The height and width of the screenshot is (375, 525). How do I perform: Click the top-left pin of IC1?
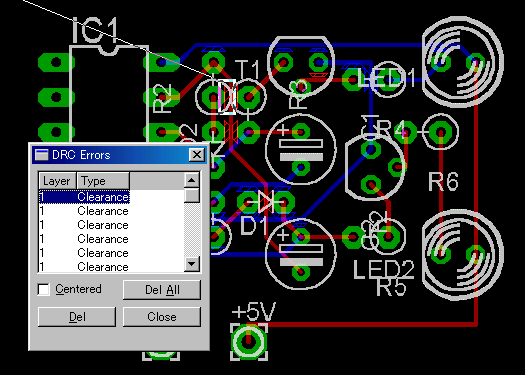[56, 62]
